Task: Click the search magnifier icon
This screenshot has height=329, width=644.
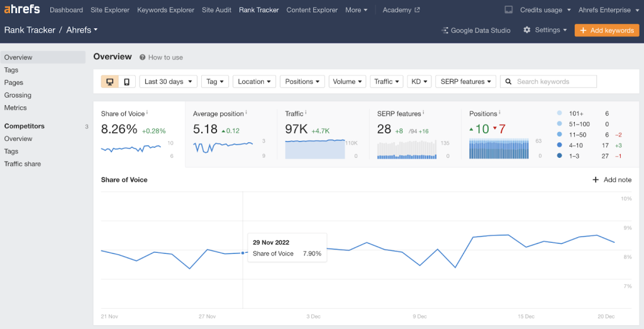Action: [x=508, y=82]
